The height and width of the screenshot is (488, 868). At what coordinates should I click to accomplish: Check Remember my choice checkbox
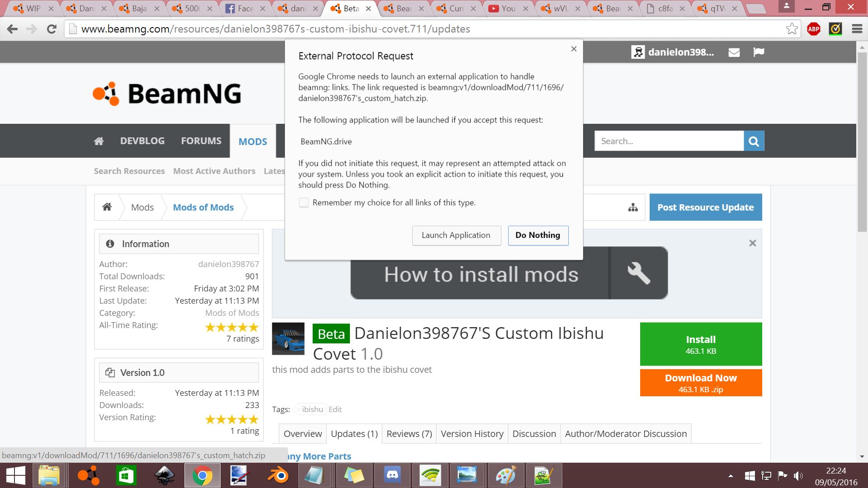[x=304, y=202]
